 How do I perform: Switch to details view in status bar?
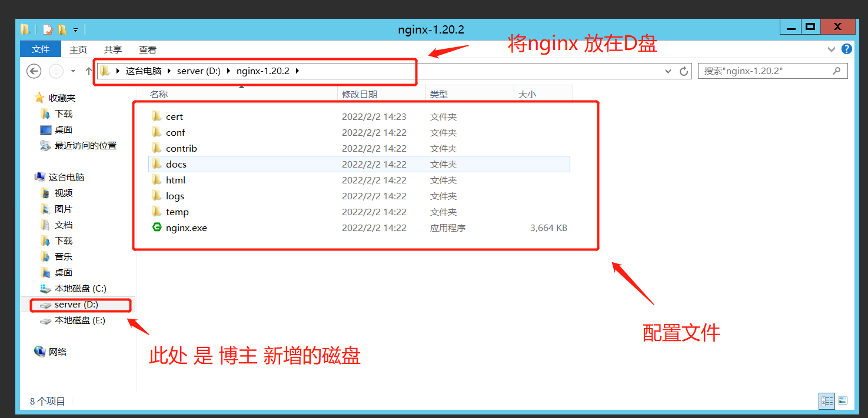point(827,402)
